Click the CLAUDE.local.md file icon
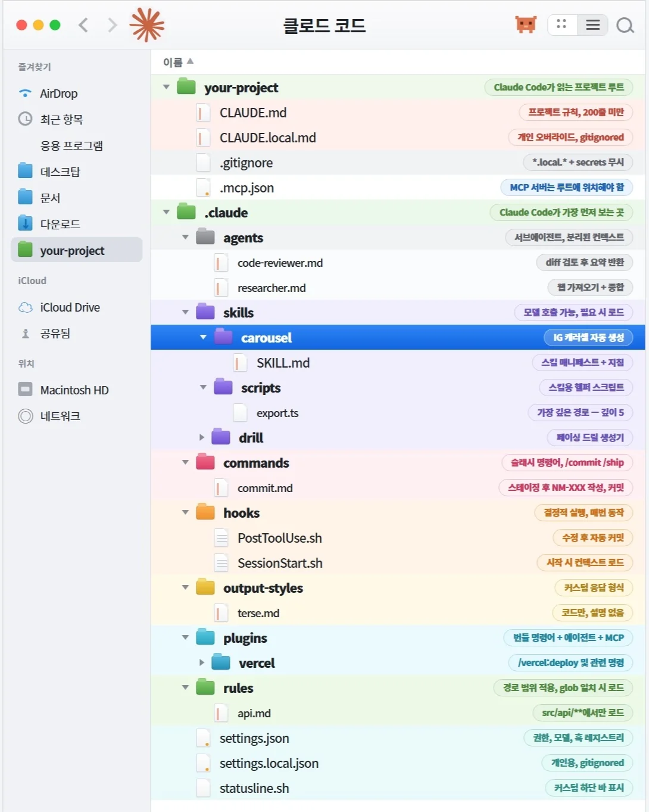Screen dimensions: 649x812 203,138
